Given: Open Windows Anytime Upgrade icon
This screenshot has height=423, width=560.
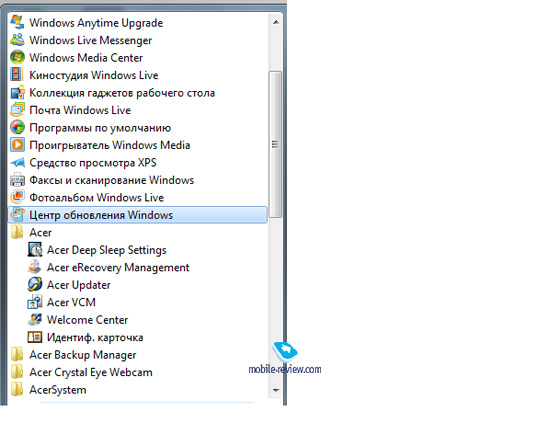Looking at the screenshot, I should (17, 22).
